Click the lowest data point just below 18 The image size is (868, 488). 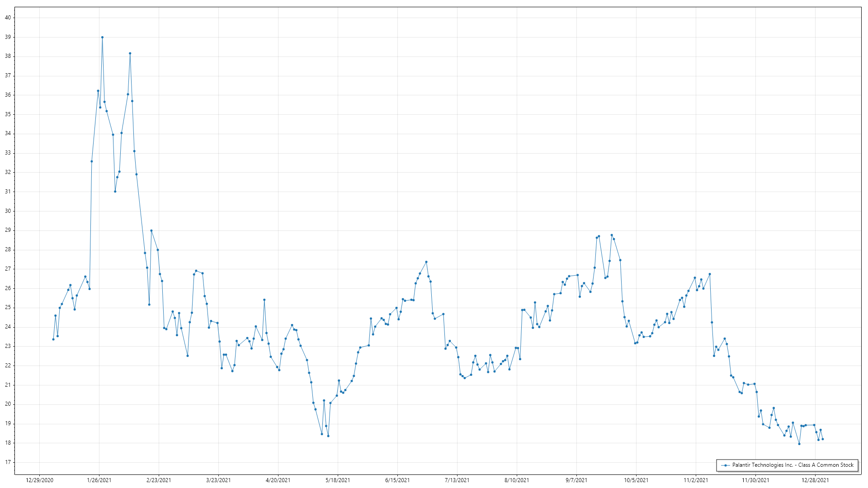(x=799, y=444)
